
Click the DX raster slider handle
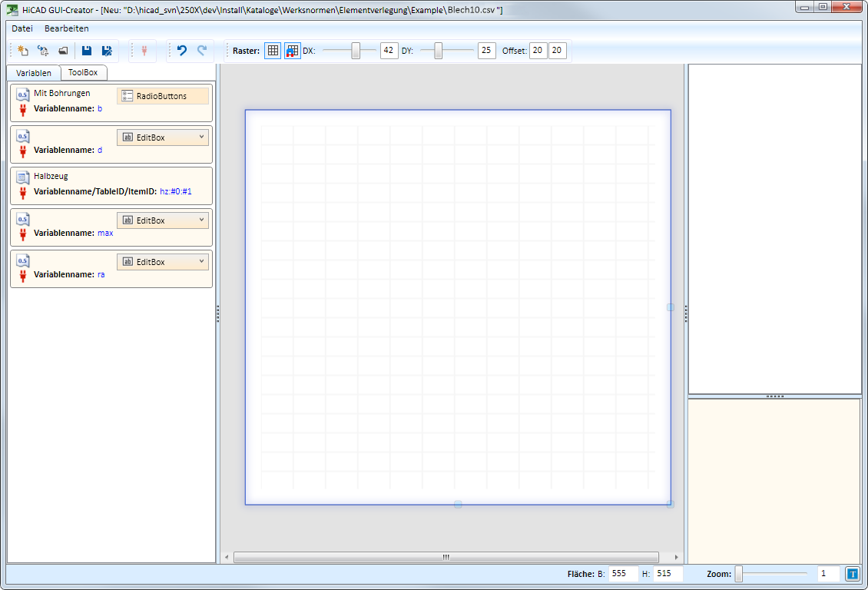click(x=356, y=51)
